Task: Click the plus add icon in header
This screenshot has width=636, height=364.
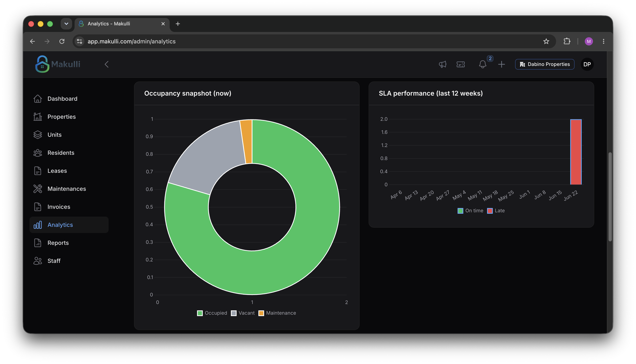Action: [x=501, y=64]
